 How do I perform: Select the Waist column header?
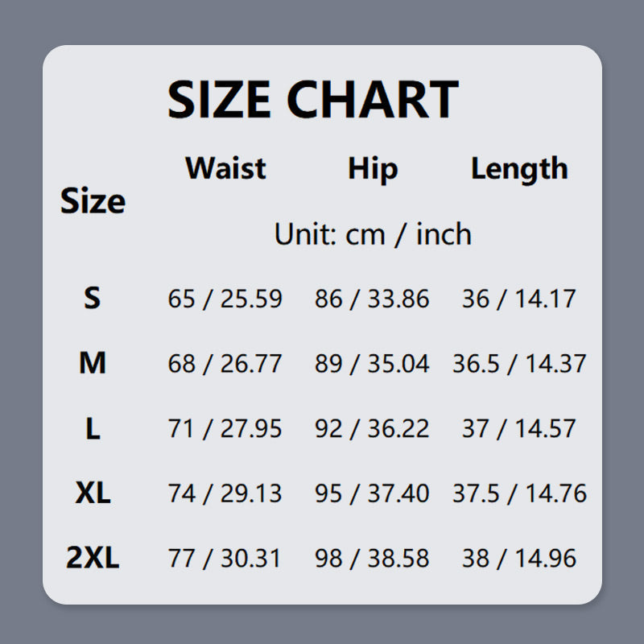coord(225,168)
